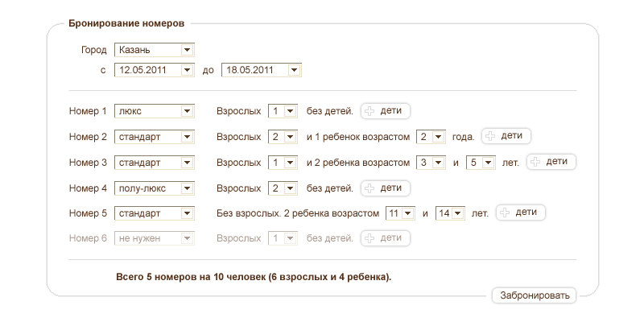Click the plus icon to add children for Номер 1
Screen dimensions: 644x322
pyautogui.click(x=370, y=111)
